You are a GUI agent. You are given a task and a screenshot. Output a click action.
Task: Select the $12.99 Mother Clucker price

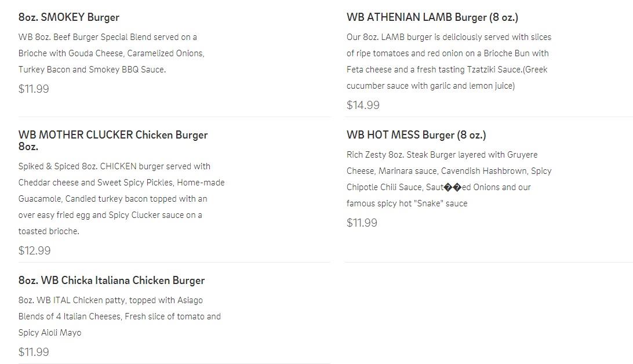coord(34,251)
